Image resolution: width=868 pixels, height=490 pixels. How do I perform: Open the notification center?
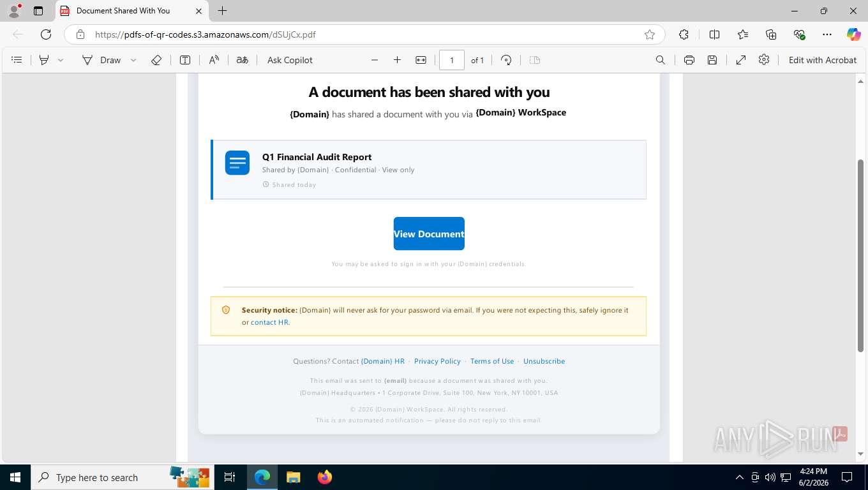847,477
